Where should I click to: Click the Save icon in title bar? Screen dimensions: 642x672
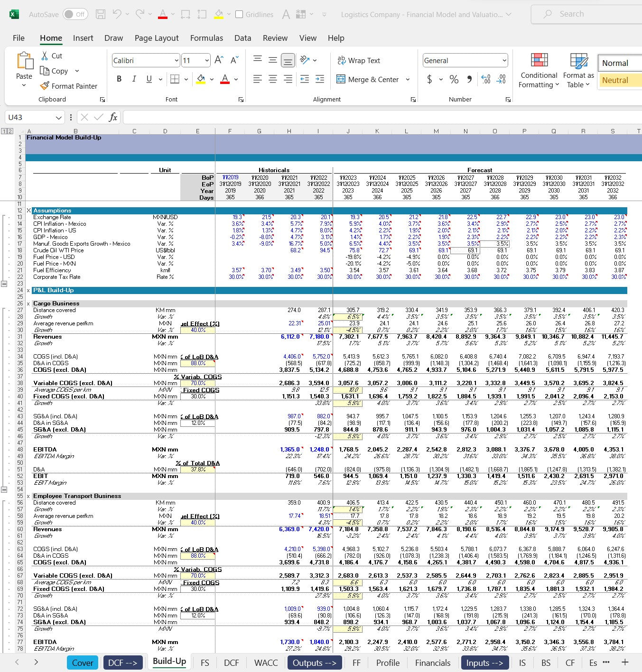coord(101,14)
